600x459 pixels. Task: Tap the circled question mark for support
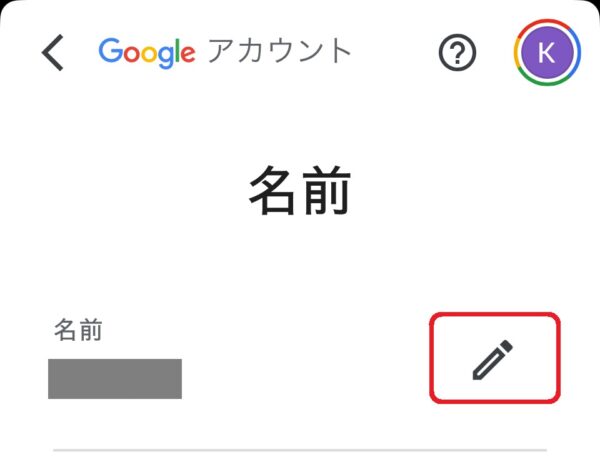click(457, 52)
